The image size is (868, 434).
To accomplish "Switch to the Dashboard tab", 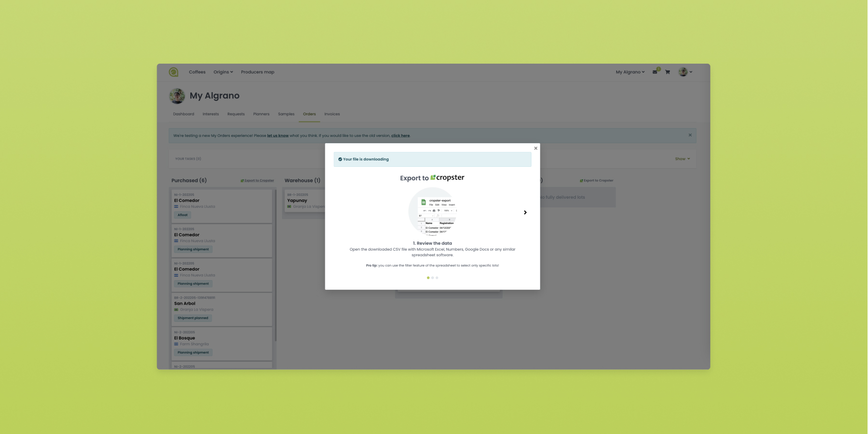I will click(x=184, y=114).
